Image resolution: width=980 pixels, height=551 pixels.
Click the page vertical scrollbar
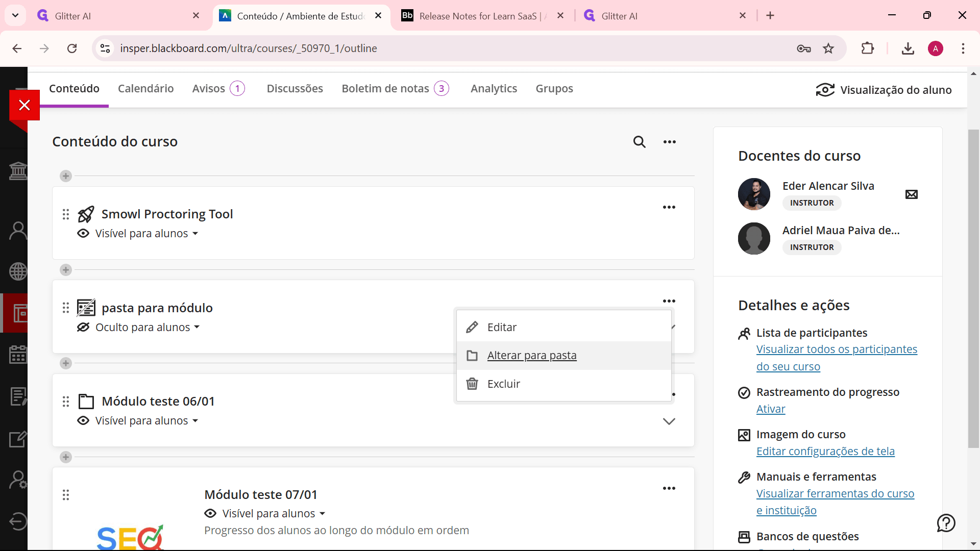point(973,288)
